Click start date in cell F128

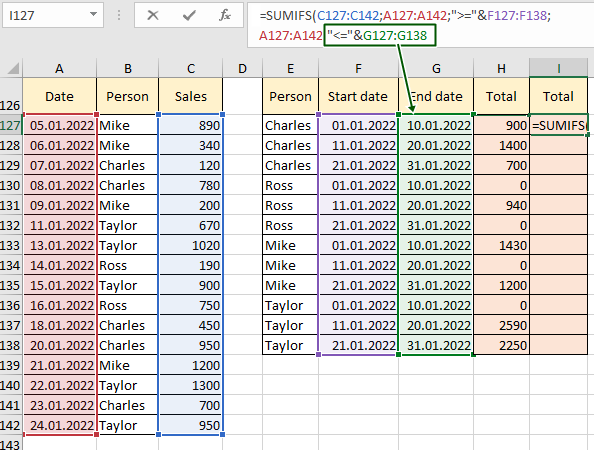pos(358,145)
